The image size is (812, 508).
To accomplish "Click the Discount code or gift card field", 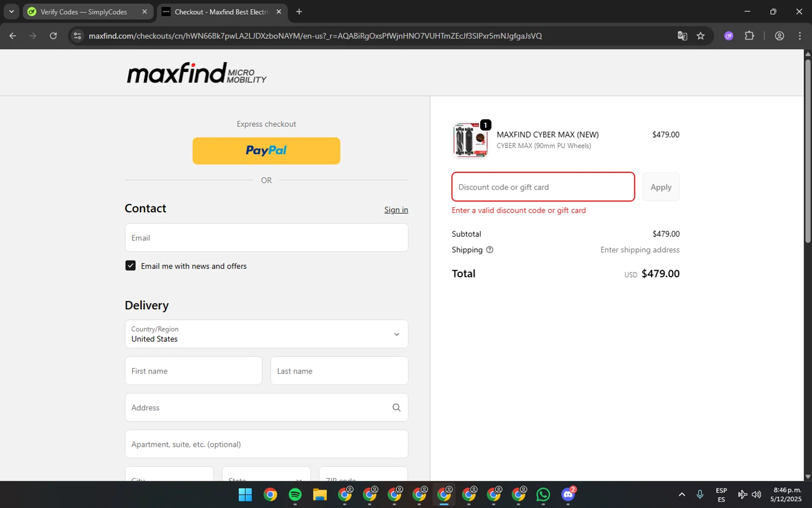I will [x=543, y=187].
